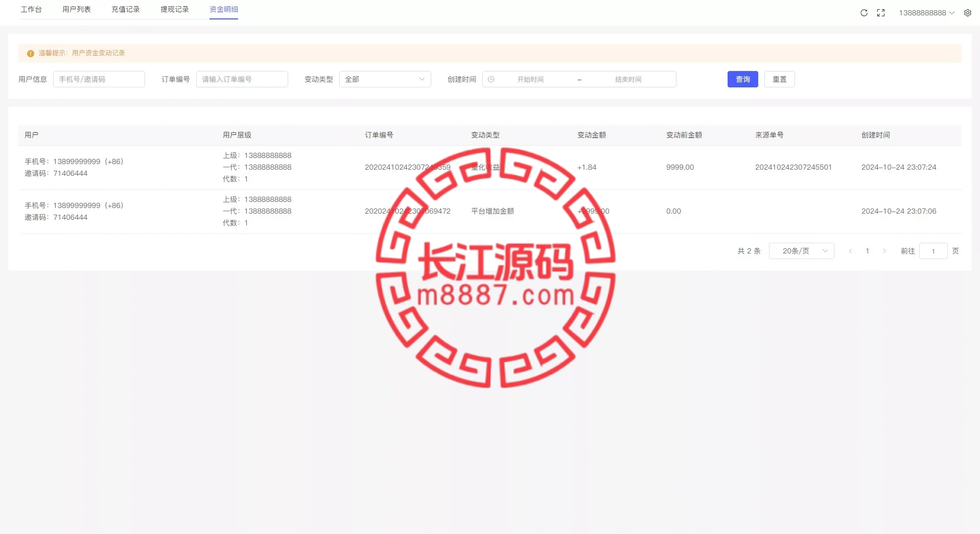Image resolution: width=980 pixels, height=534 pixels.
Task: Click the 来源单号 column header
Action: pyautogui.click(x=769, y=135)
